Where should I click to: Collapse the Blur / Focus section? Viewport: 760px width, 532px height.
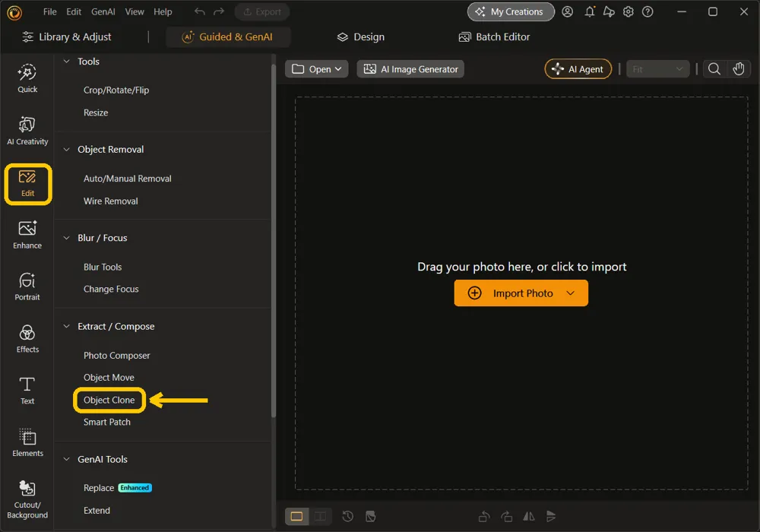66,238
